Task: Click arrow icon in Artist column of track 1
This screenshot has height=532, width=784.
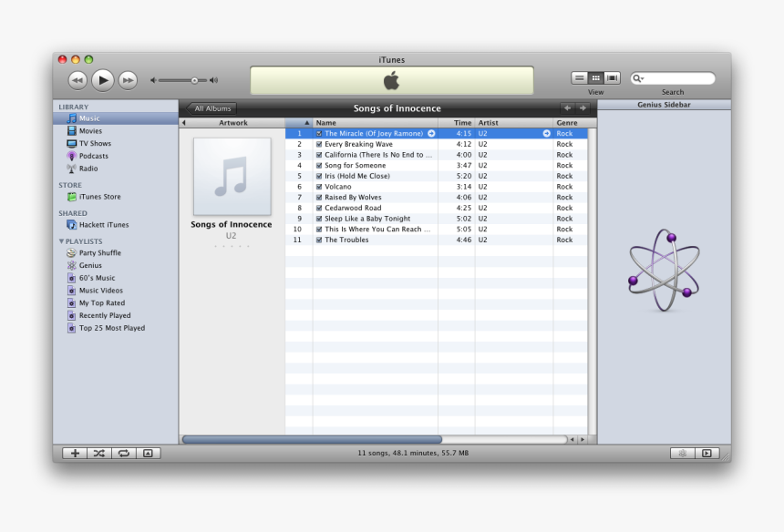Action: (546, 133)
